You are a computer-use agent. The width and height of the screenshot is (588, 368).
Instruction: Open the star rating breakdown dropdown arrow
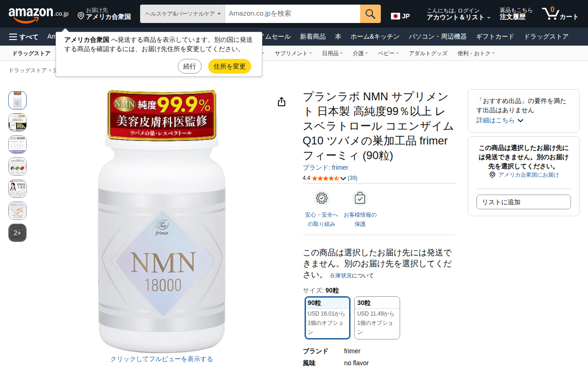click(x=343, y=178)
